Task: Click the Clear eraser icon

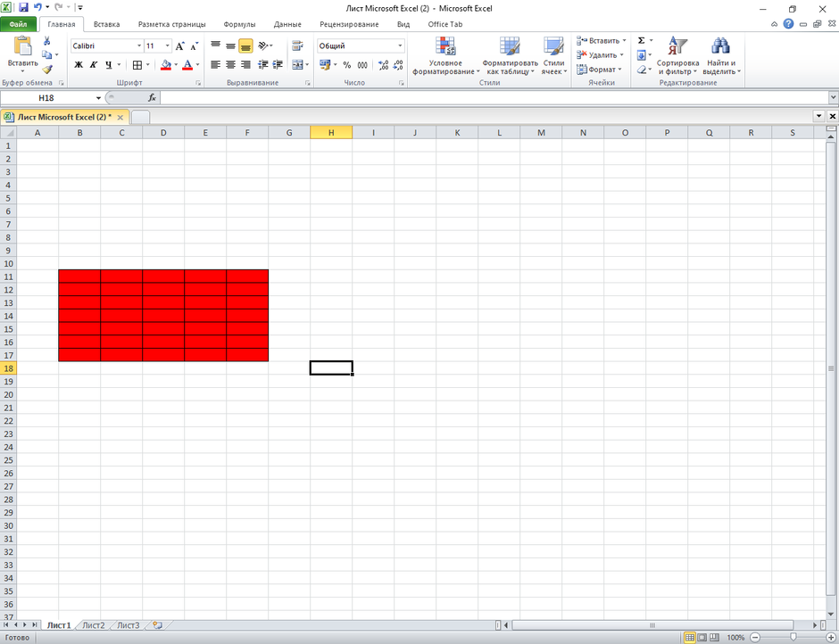Action: click(x=642, y=70)
